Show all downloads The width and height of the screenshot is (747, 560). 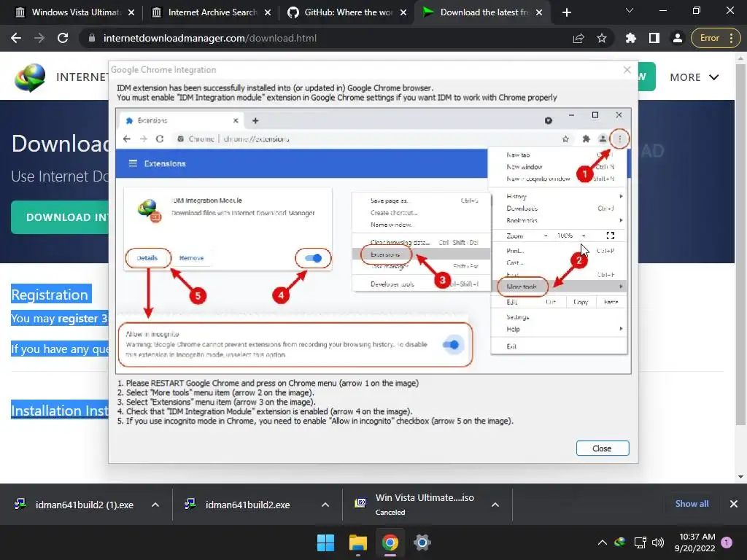point(692,503)
